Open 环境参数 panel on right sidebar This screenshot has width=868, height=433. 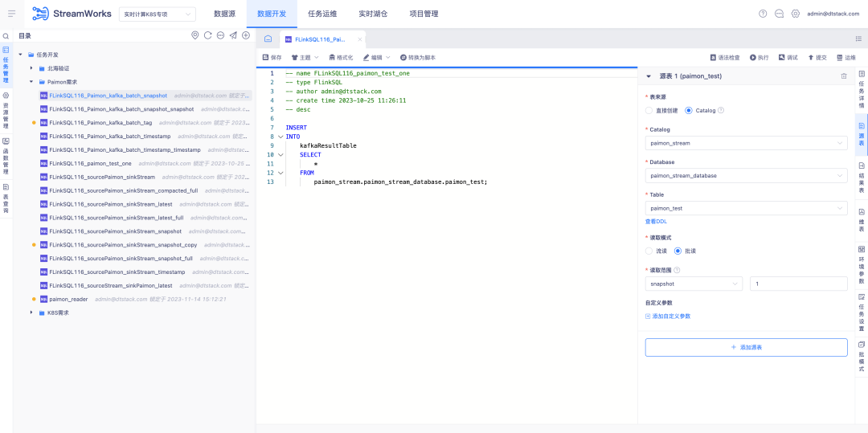[862, 264]
